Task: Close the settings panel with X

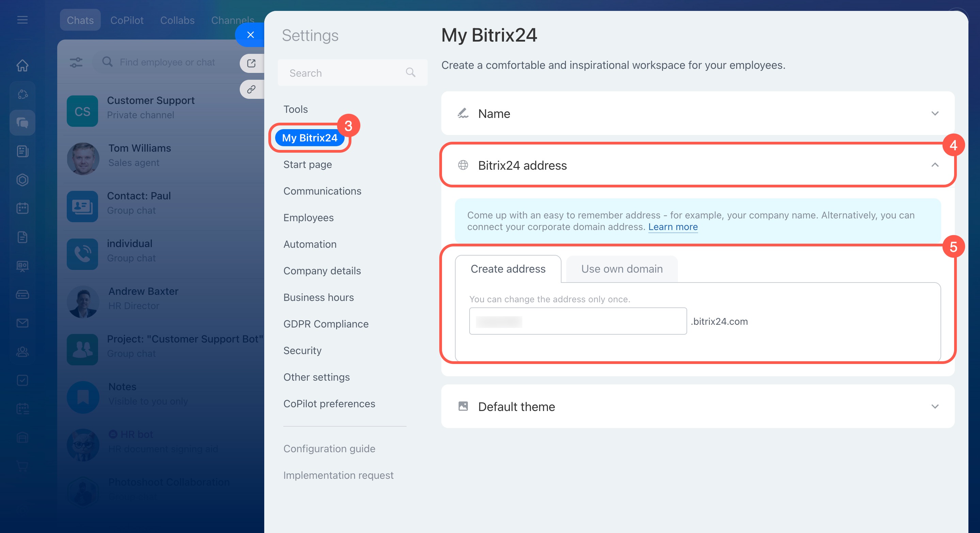Action: coord(250,35)
